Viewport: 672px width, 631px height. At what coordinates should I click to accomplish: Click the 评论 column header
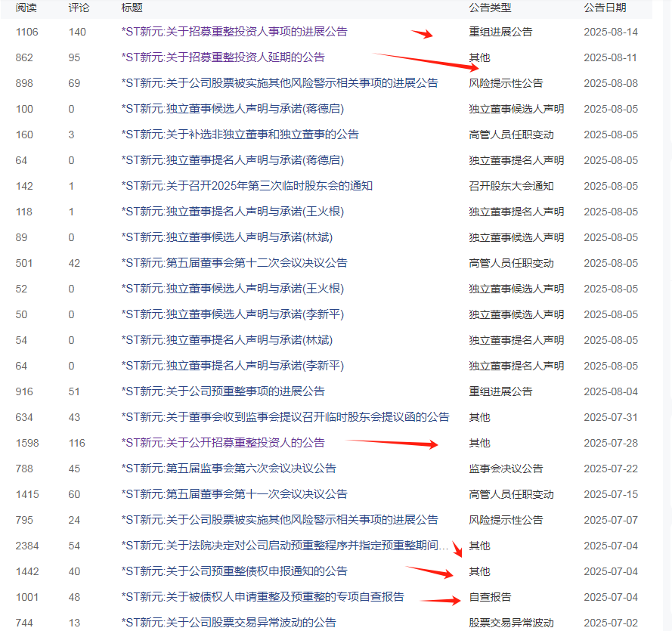[79, 8]
